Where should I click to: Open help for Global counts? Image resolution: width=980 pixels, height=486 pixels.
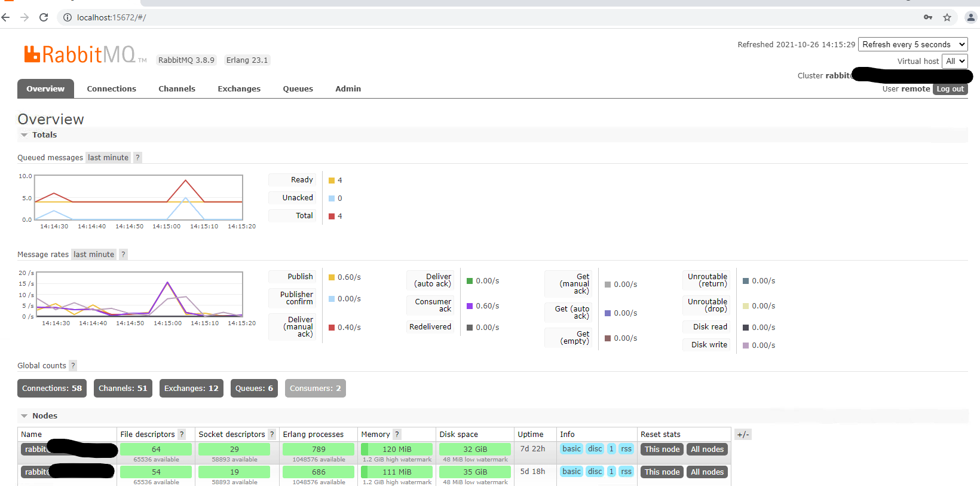[x=73, y=366]
